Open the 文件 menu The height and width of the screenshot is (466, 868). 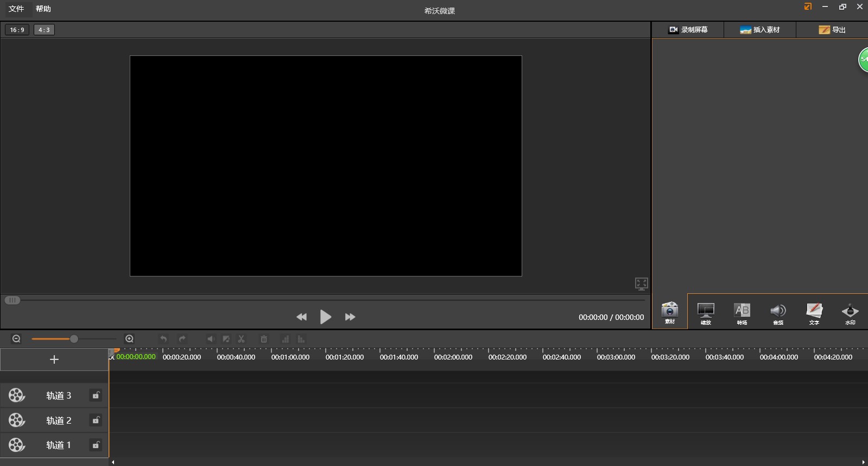point(16,9)
